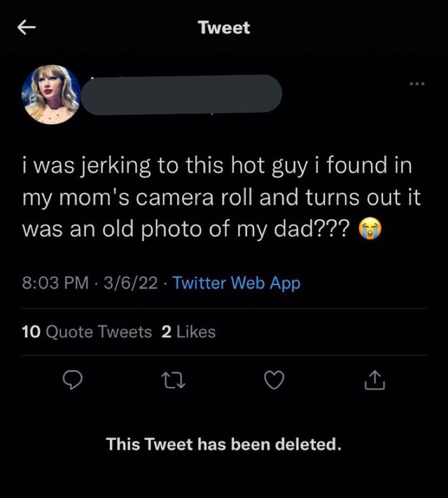View the 10 Quote Tweets list
The height and width of the screenshot is (498, 448).
tap(87, 332)
